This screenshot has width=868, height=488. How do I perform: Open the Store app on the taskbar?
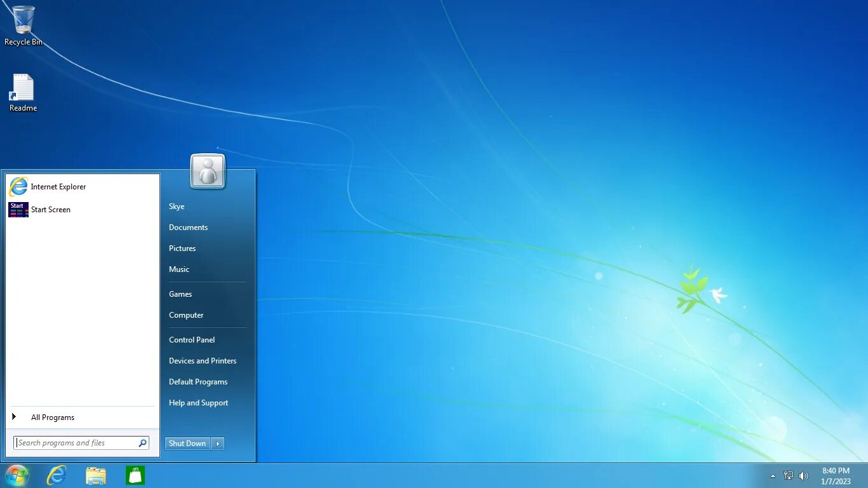[135, 475]
